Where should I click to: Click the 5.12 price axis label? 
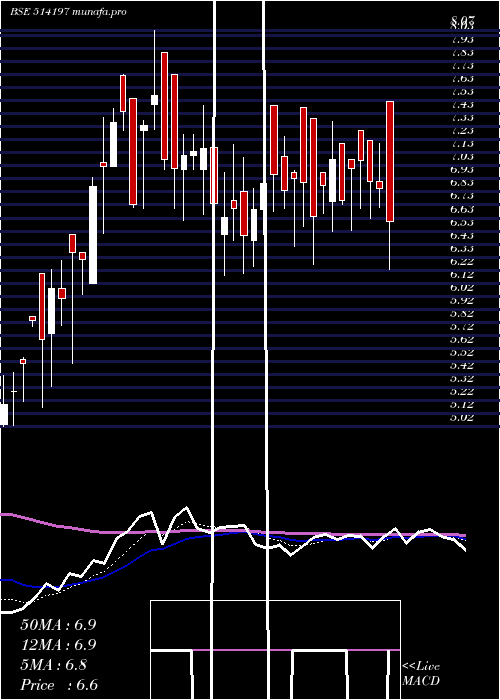tap(462, 405)
